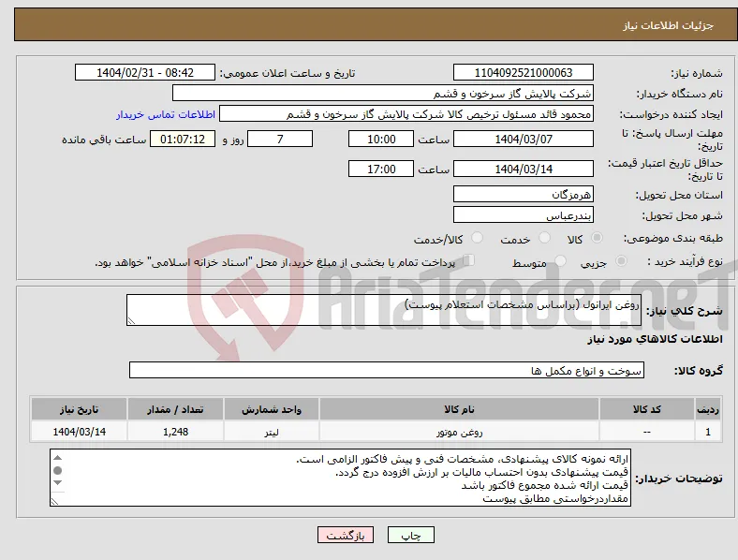Click the general description text area

click(384, 310)
